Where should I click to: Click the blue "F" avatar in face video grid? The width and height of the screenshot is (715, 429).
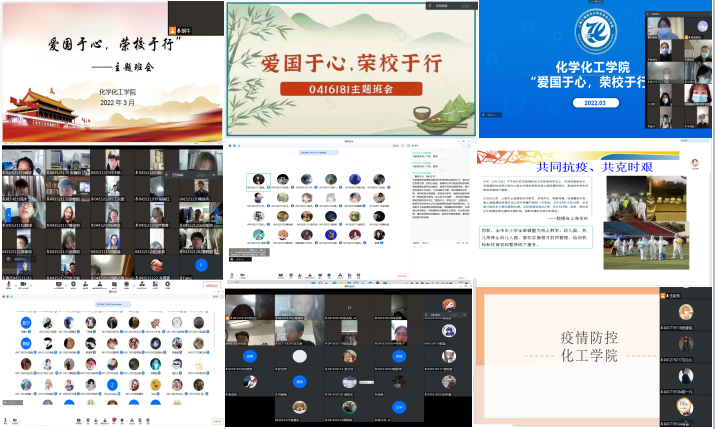coord(201,266)
